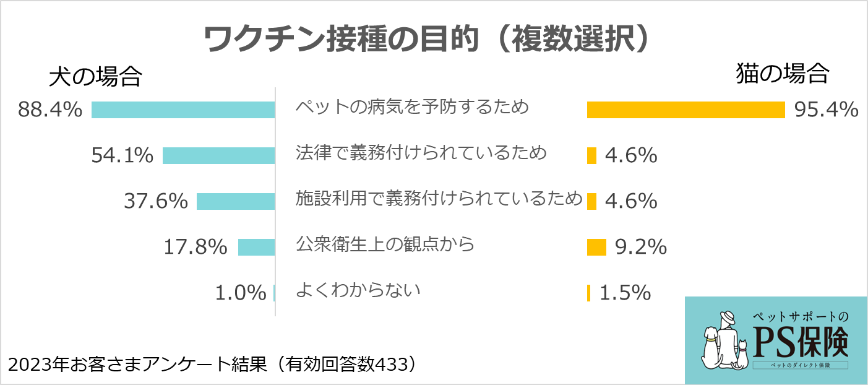Click the 1.5% cat value label
This screenshot has width=868, height=385.
point(625,293)
